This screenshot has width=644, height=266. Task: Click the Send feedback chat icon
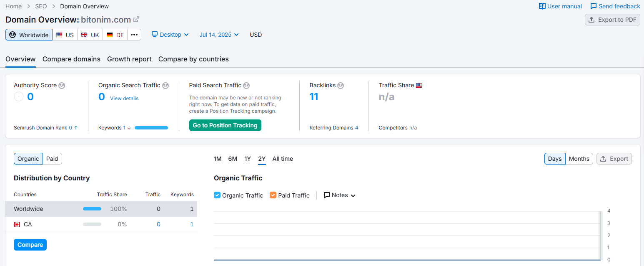[x=594, y=6]
